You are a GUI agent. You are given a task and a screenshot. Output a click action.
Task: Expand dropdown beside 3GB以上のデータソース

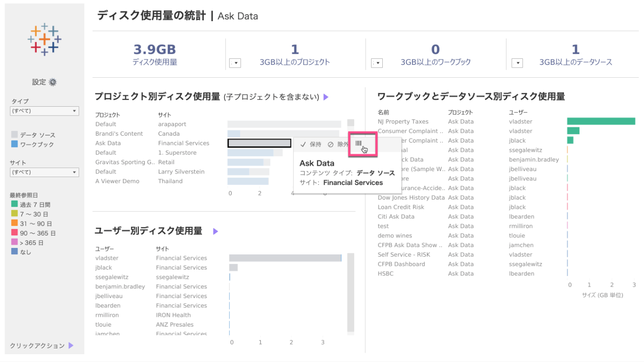517,63
